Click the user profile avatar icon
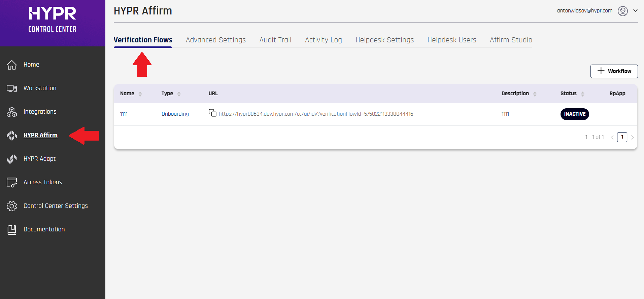 (622, 11)
